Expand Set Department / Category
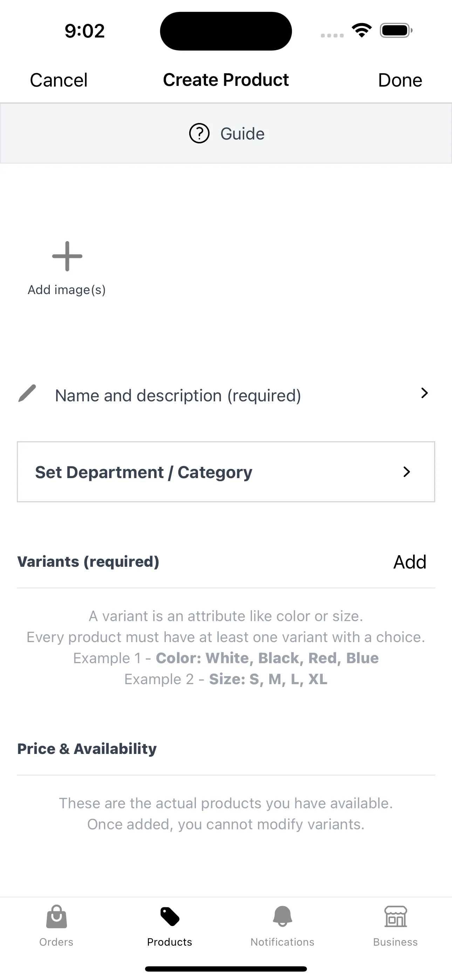Screen dimensions: 452x980 226,472
